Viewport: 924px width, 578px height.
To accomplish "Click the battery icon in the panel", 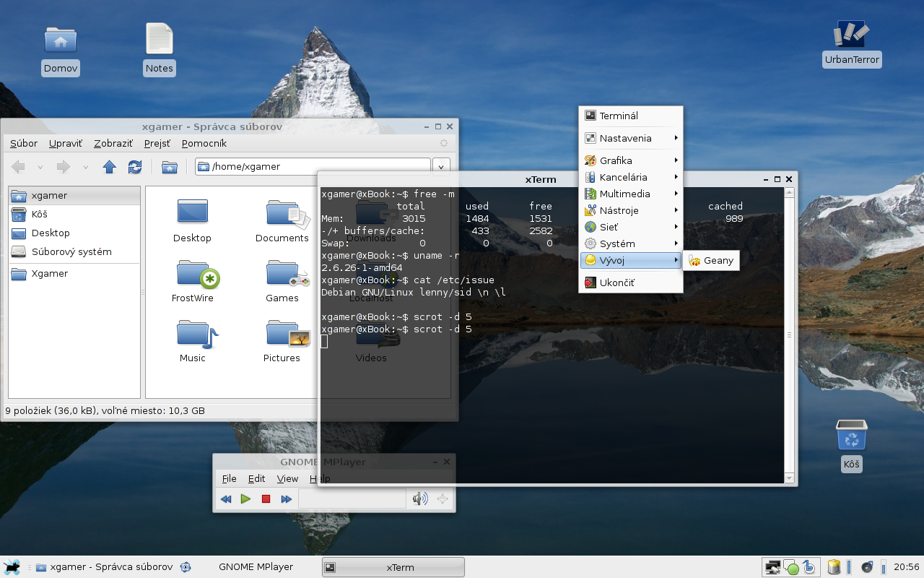I will click(834, 567).
